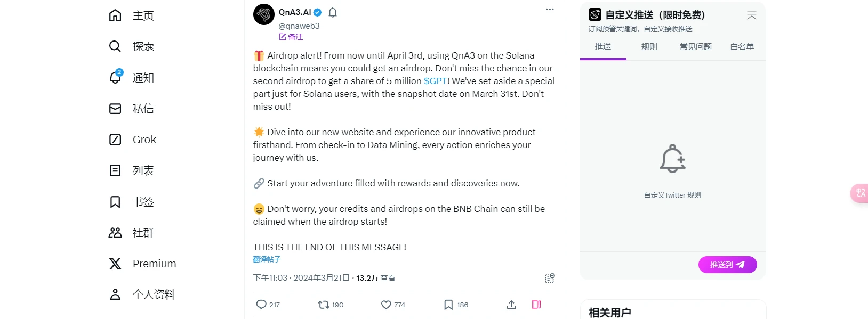Open the 白名单 tab

pyautogui.click(x=742, y=47)
